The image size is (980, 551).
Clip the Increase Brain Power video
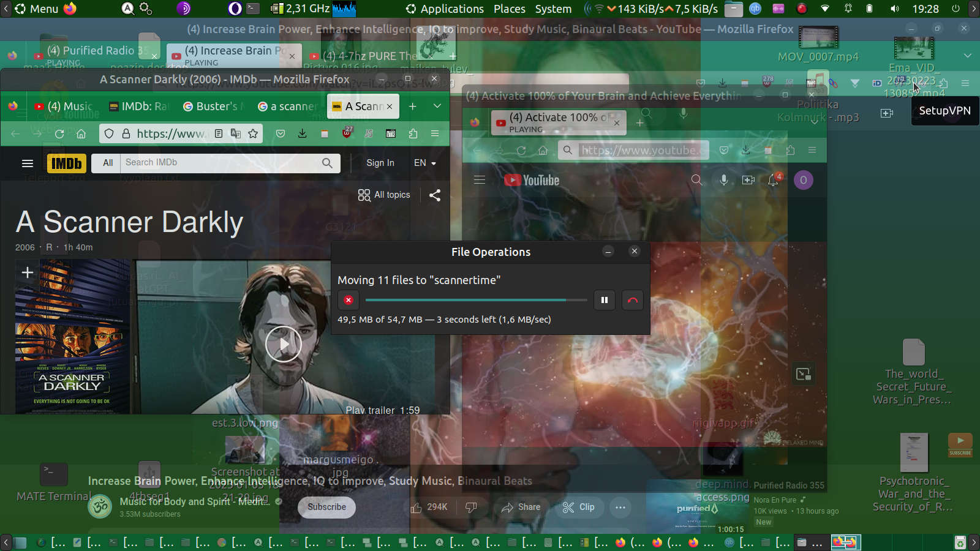tap(579, 508)
